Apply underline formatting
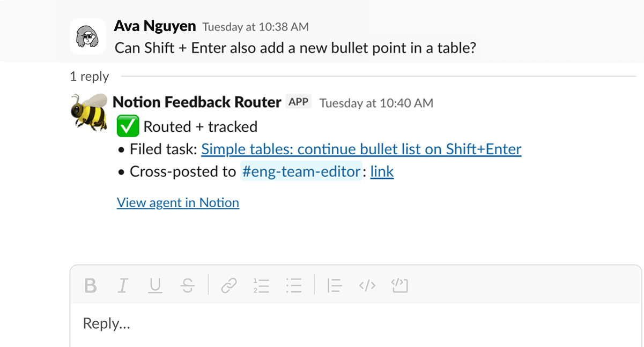 point(156,286)
